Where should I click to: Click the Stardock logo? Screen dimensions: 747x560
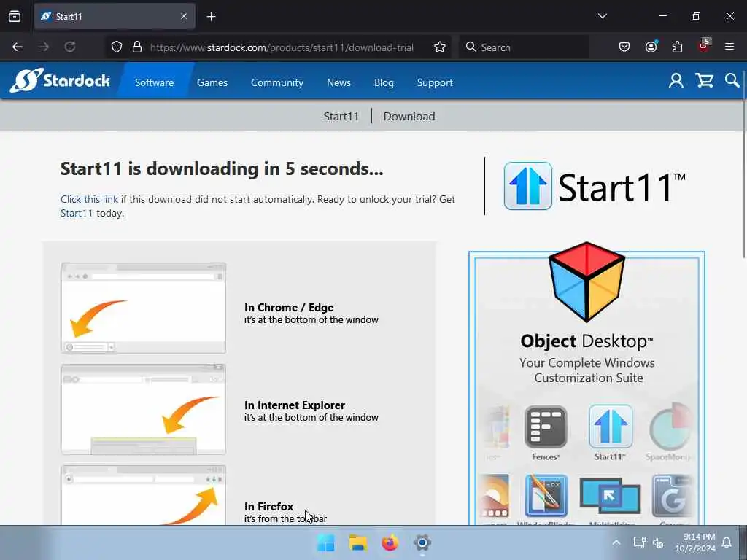(x=60, y=80)
